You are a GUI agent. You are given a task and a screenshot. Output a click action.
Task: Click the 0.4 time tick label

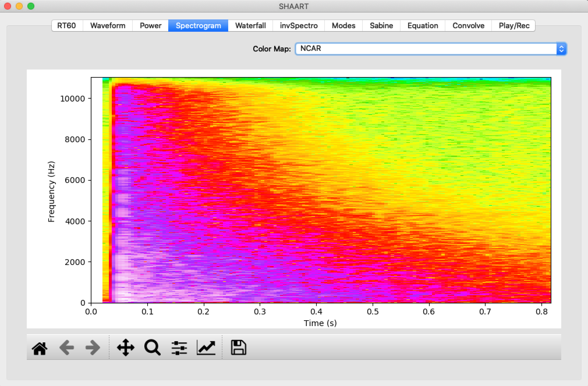point(316,312)
